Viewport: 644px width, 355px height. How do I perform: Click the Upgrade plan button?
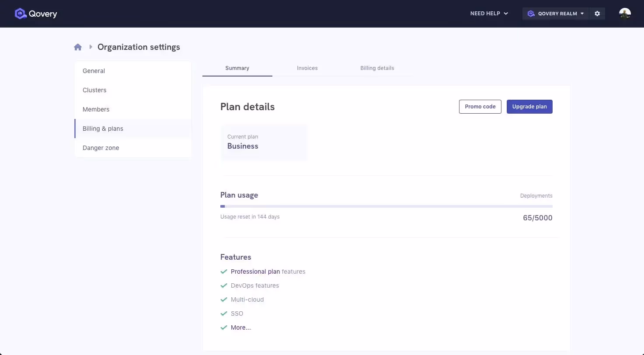tap(529, 106)
